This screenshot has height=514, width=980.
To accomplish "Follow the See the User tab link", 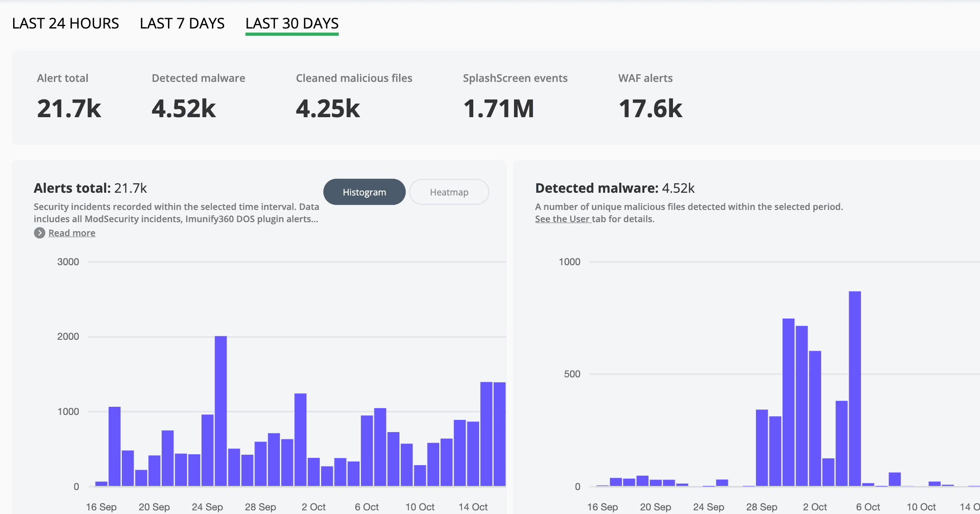I will 563,219.
